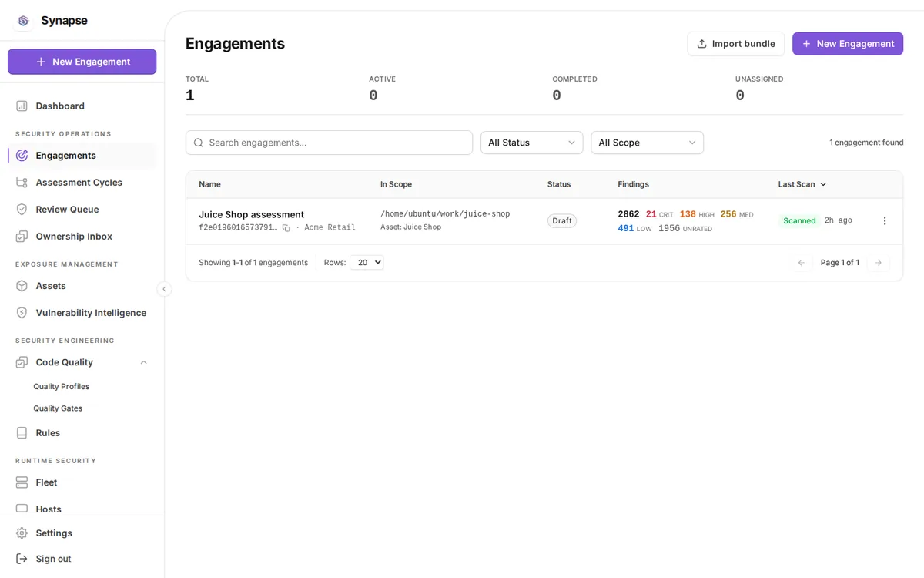
Task: Click the Status column header
Action: click(x=559, y=184)
